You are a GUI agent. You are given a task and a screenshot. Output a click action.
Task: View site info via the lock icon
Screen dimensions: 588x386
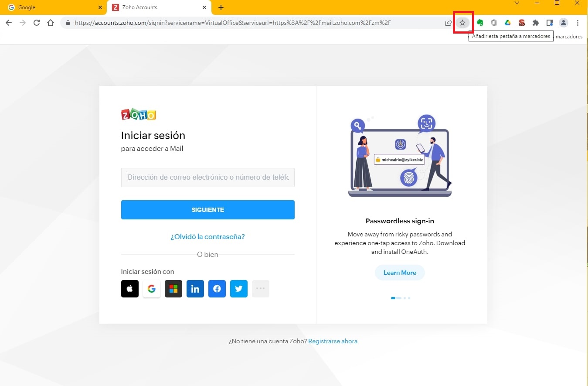[x=68, y=23]
